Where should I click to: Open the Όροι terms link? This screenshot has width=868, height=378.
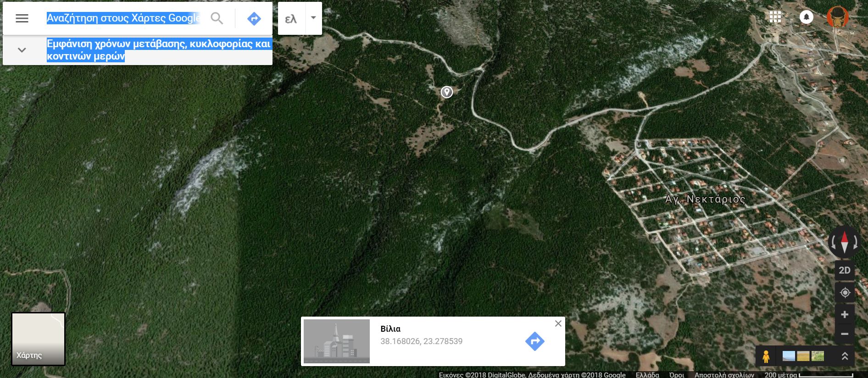pos(677,375)
